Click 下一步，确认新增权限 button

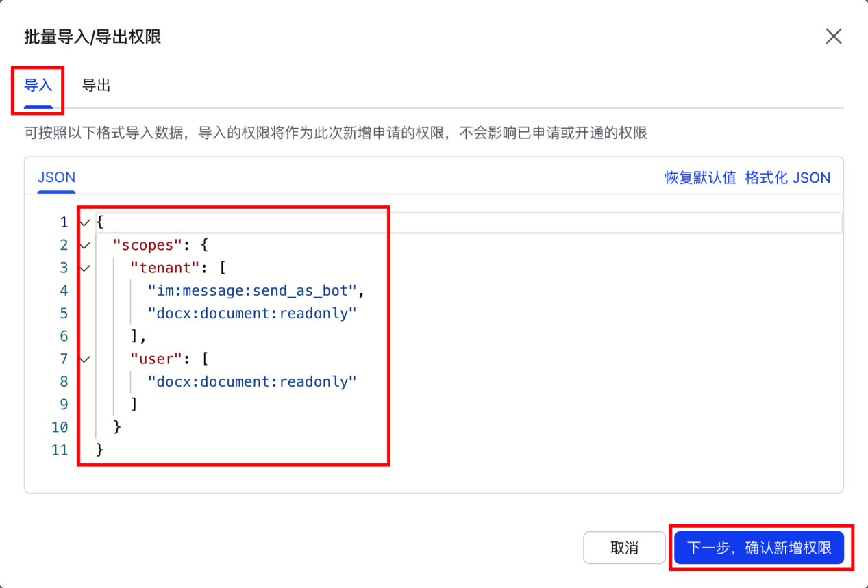pyautogui.click(x=759, y=548)
